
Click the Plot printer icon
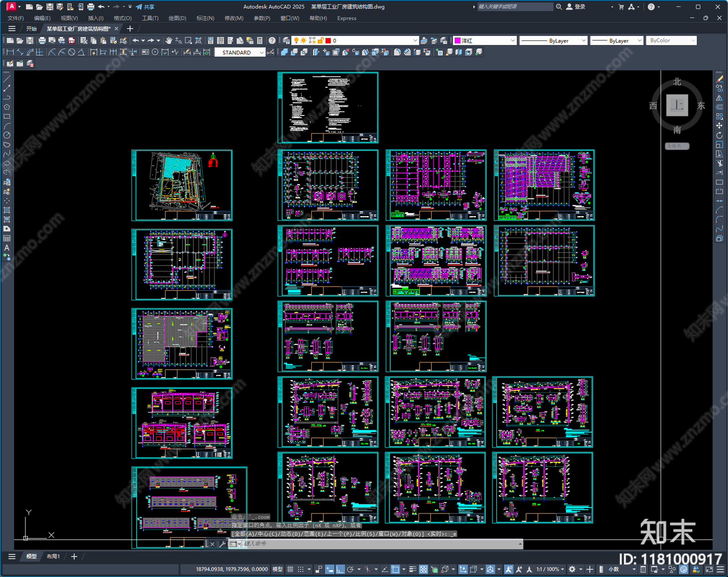click(x=42, y=40)
